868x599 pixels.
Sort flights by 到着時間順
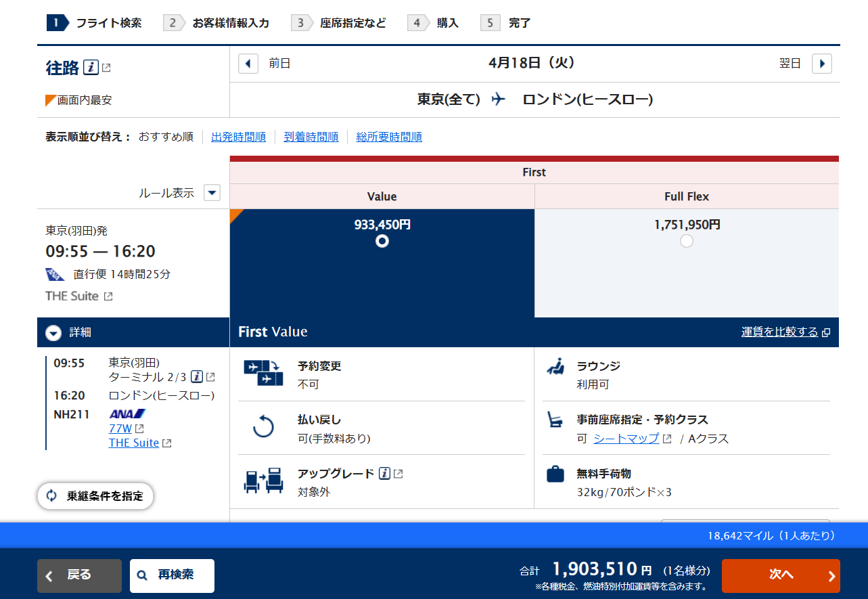pyautogui.click(x=311, y=137)
